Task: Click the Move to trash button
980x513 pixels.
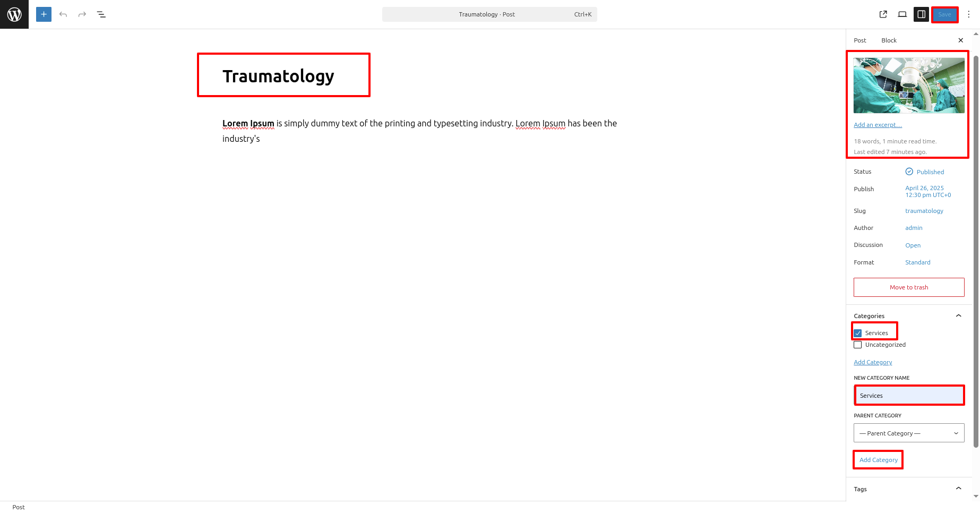Action: coord(909,287)
